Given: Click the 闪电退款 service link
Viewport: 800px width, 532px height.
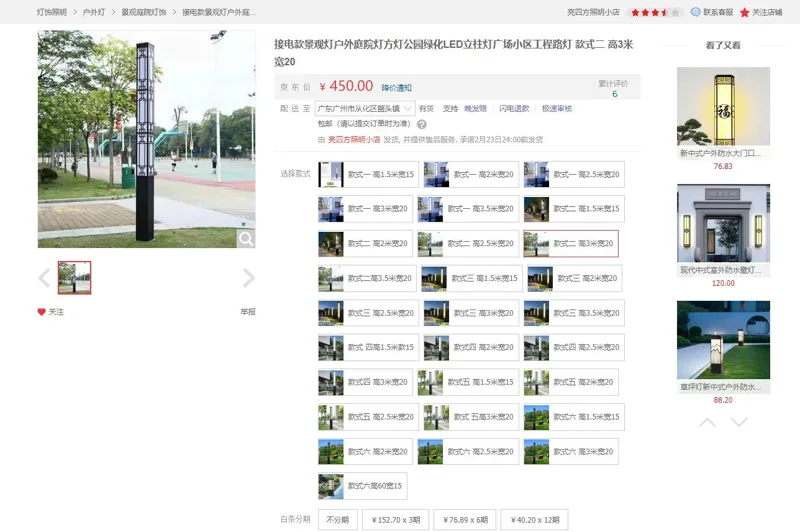Looking at the screenshot, I should (514, 109).
